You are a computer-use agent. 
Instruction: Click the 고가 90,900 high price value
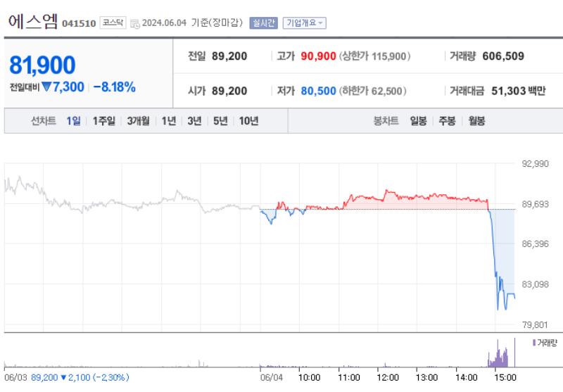point(318,56)
